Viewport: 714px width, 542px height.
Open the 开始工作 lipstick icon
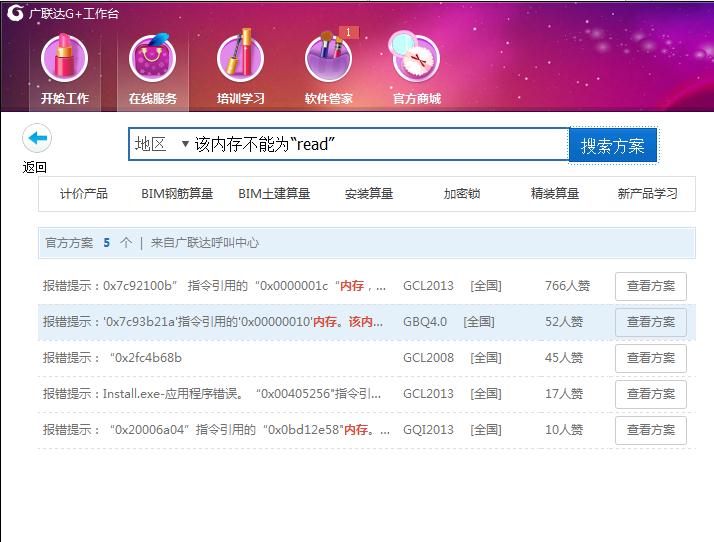coord(64,59)
